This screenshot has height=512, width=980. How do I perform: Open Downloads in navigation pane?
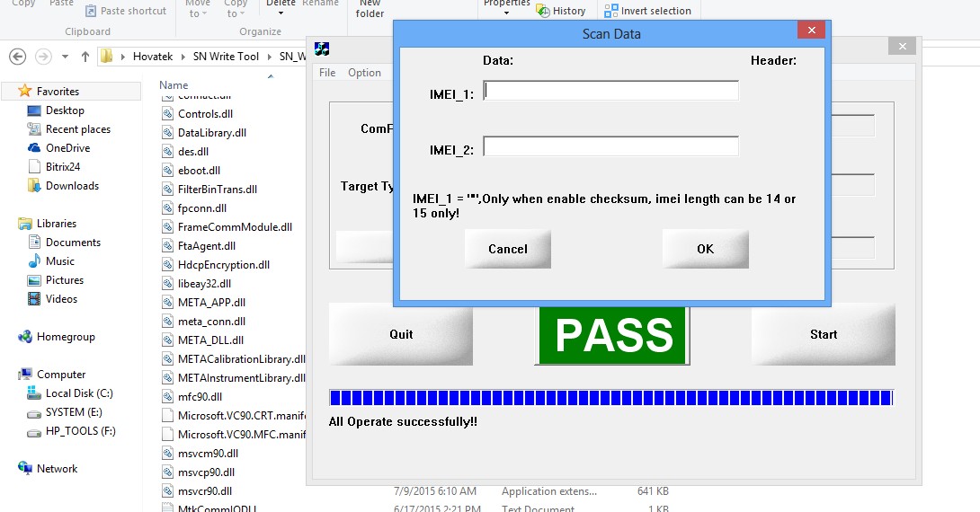72,185
